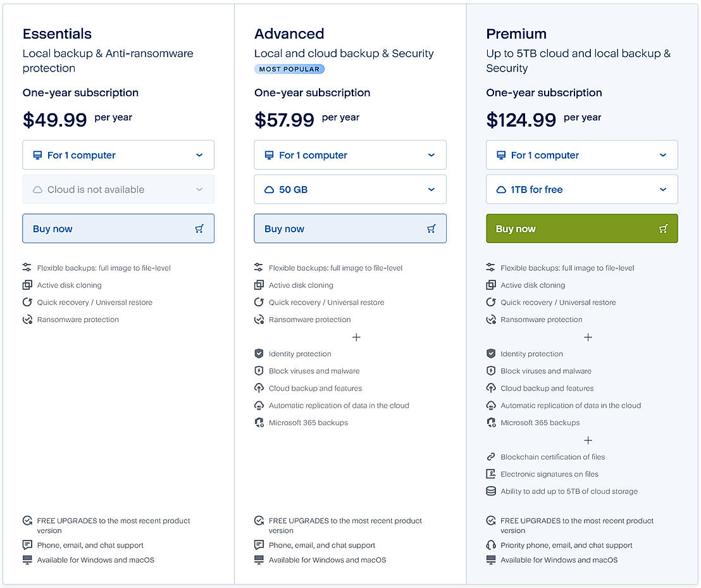
Task: Click the cart icon on the green Buy now button
Action: 663,228
